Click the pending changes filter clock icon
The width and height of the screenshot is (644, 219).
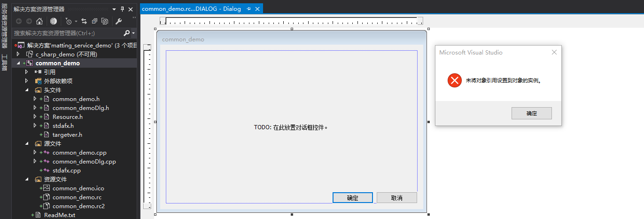[x=69, y=21]
